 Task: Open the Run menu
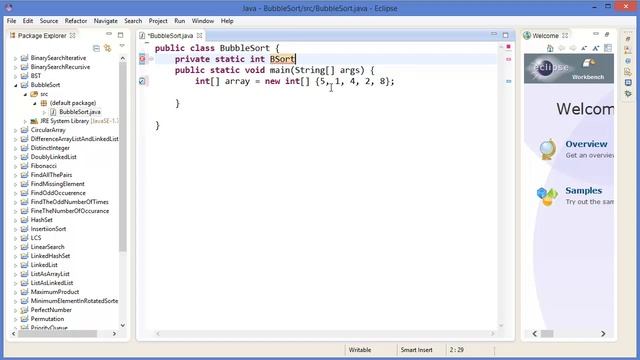pyautogui.click(x=179, y=21)
